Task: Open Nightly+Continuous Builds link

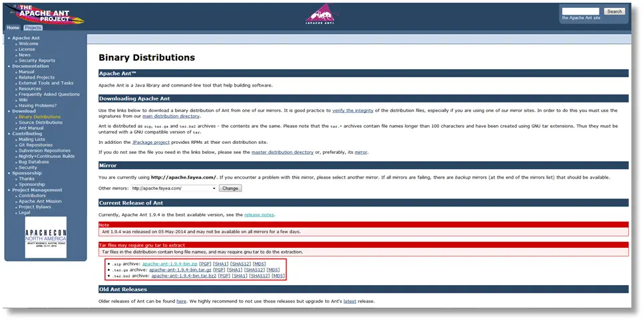Action: [47, 157]
